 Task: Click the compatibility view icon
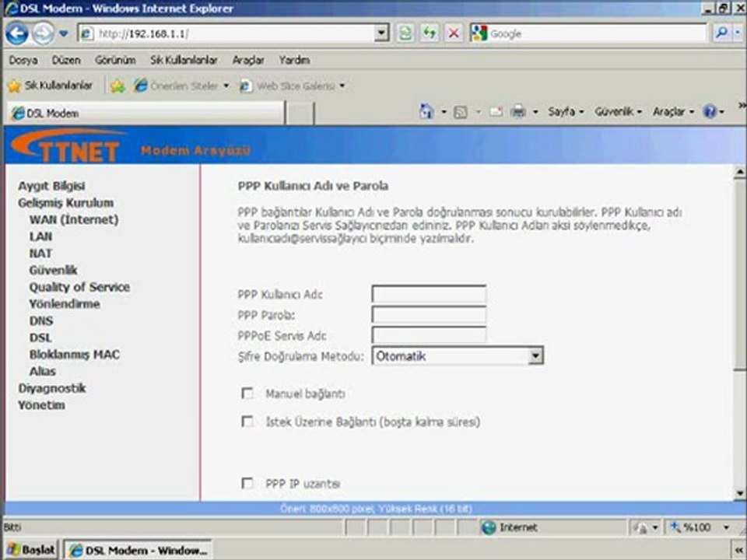405,33
